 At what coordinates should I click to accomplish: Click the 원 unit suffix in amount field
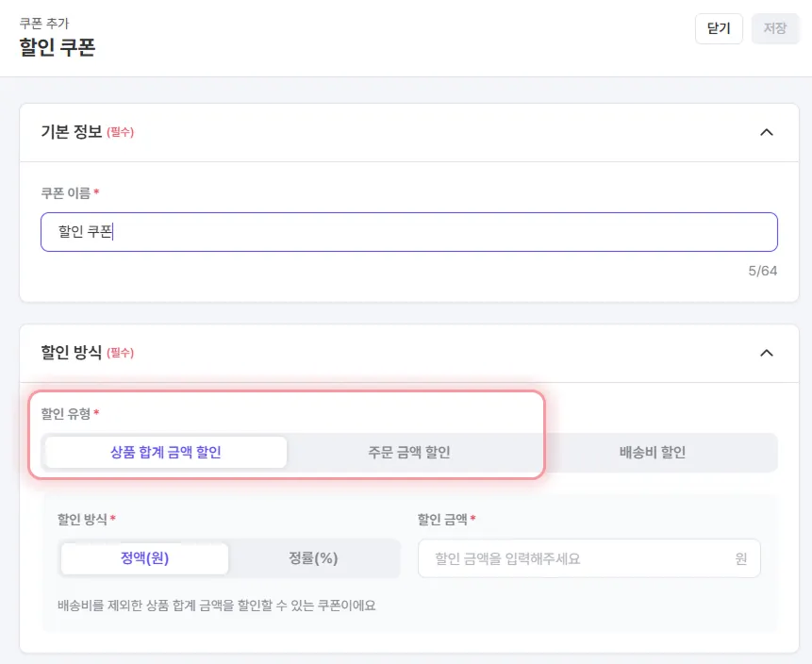pos(741,558)
